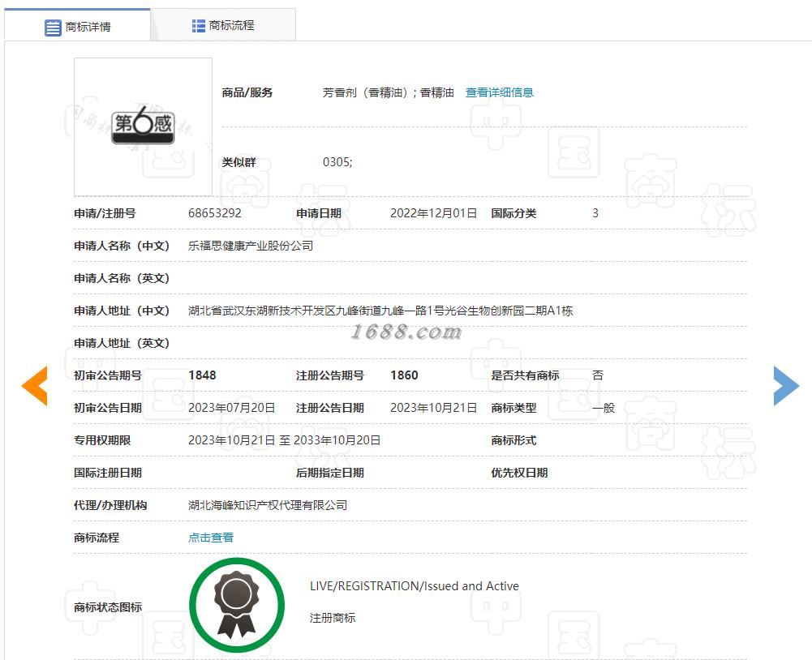Click the 国际分类 field label
The width and height of the screenshot is (812, 660).
(x=513, y=213)
